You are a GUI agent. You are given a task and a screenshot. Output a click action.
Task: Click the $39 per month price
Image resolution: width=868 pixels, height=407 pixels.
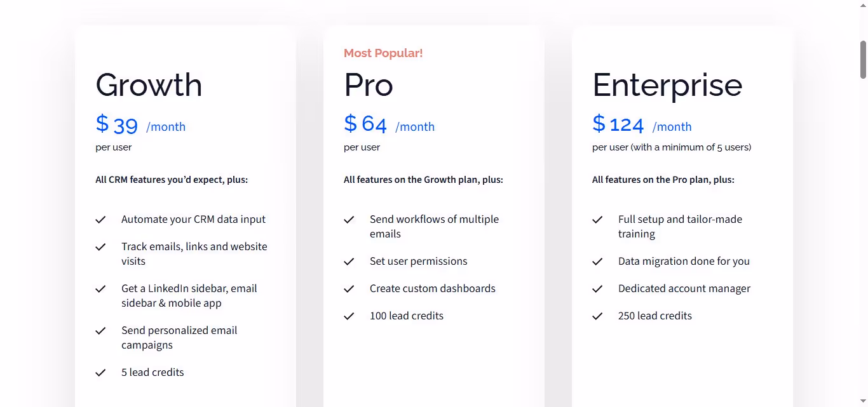click(140, 124)
